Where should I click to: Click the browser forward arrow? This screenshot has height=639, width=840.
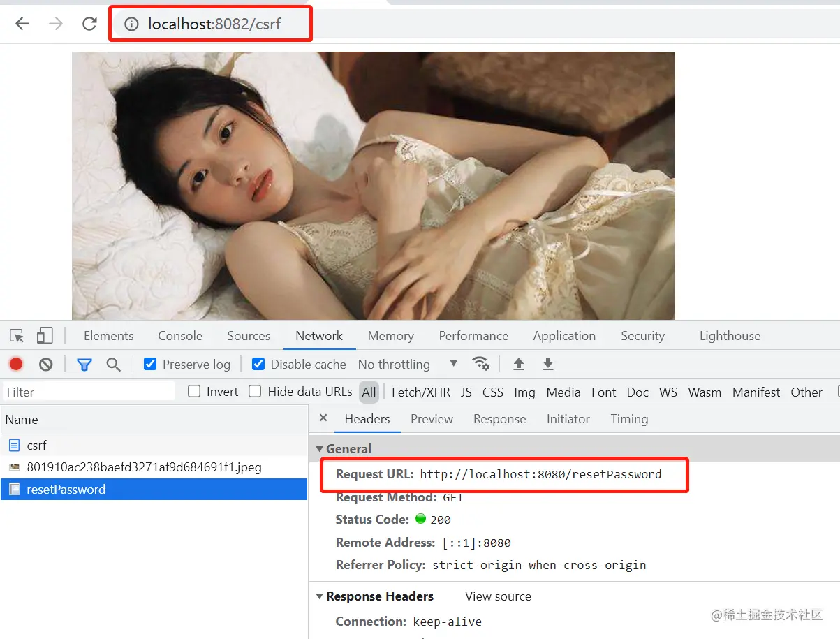[56, 24]
